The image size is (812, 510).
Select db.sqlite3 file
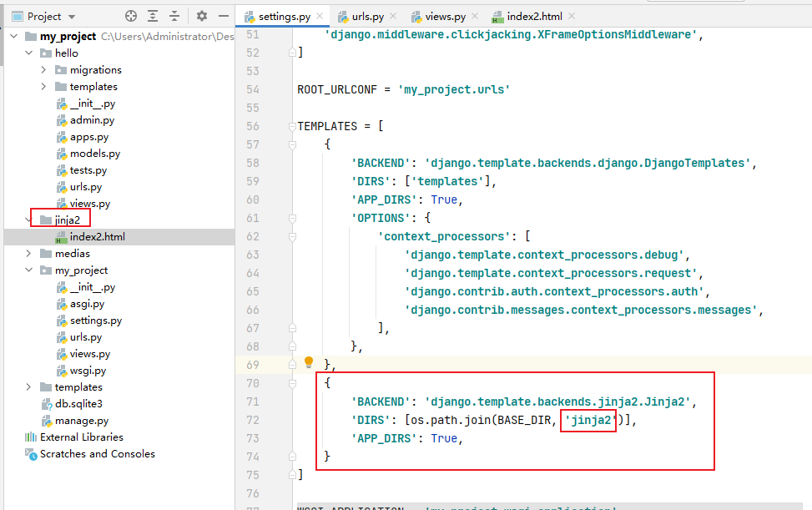(78, 404)
